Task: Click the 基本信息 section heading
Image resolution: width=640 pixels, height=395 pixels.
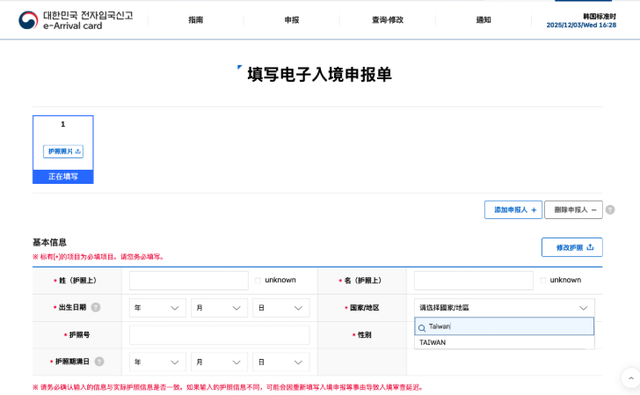Action: tap(49, 242)
